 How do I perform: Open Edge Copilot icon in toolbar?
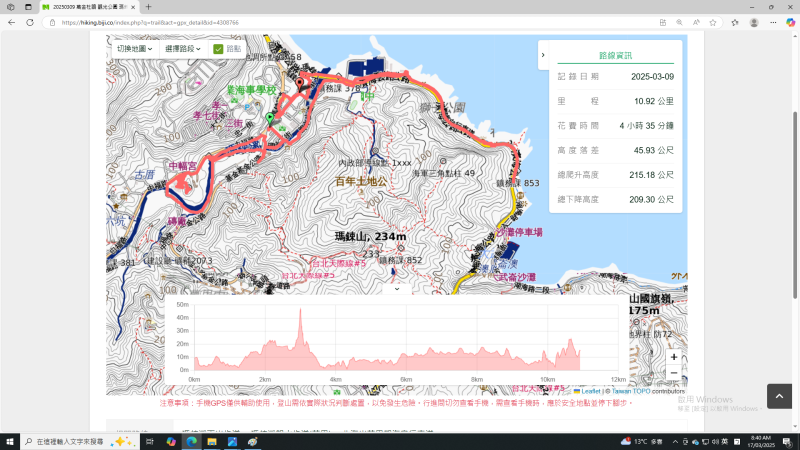pyautogui.click(x=790, y=21)
